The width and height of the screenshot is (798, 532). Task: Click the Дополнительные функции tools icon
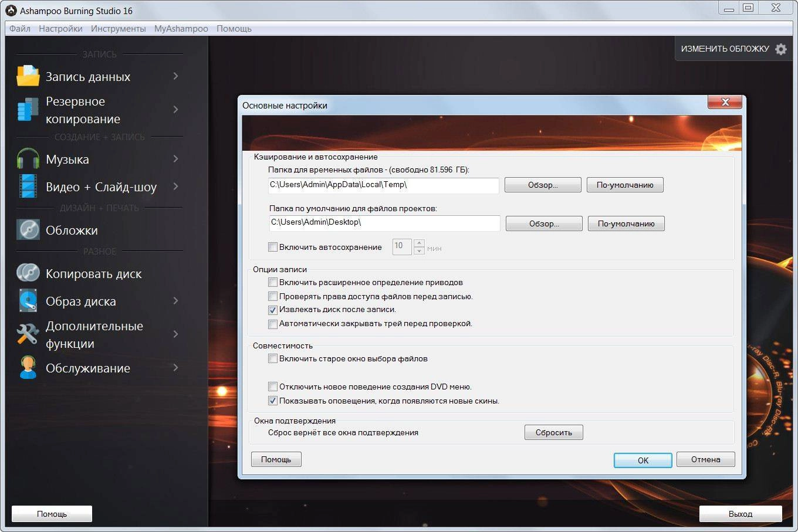coord(28,334)
